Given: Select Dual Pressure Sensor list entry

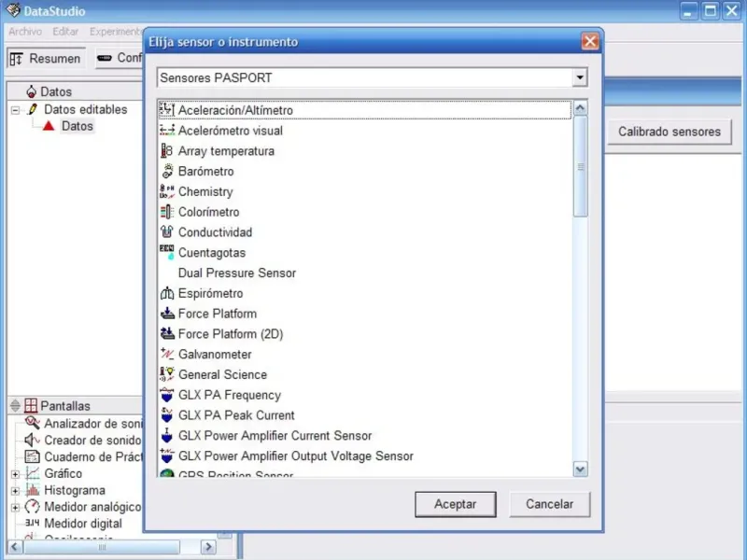Looking at the screenshot, I should [237, 273].
